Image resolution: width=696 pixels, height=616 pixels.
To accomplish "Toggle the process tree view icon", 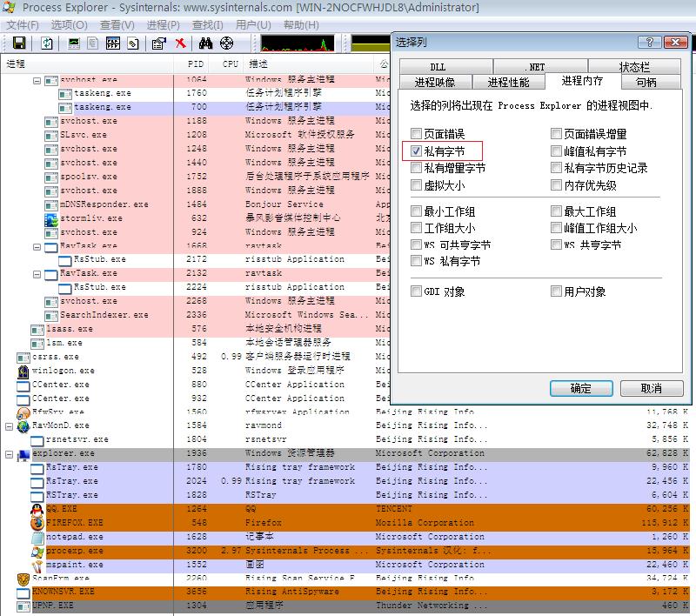I will (93, 43).
